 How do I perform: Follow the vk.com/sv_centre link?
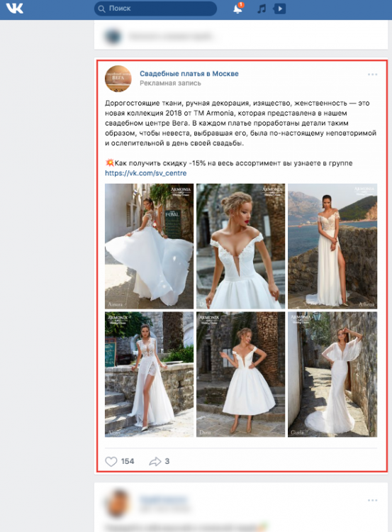(x=146, y=173)
